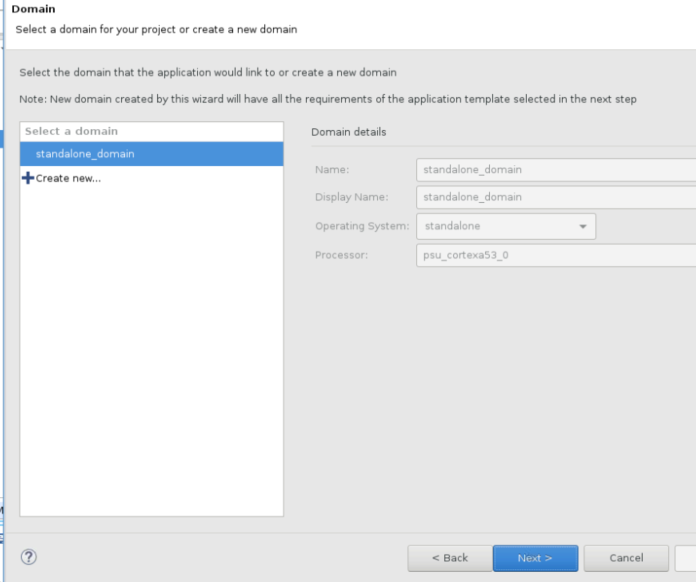This screenshot has width=696, height=582.
Task: Click the Domain page title
Action: (x=33, y=9)
